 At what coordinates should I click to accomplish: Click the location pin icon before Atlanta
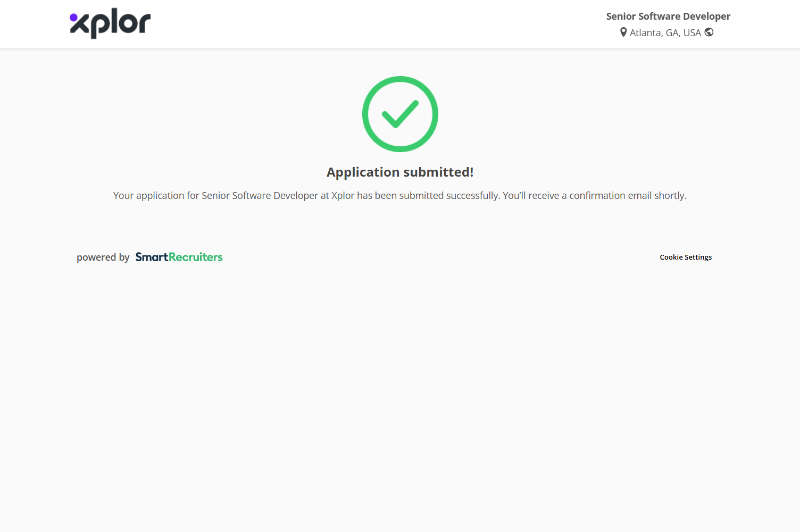(623, 32)
